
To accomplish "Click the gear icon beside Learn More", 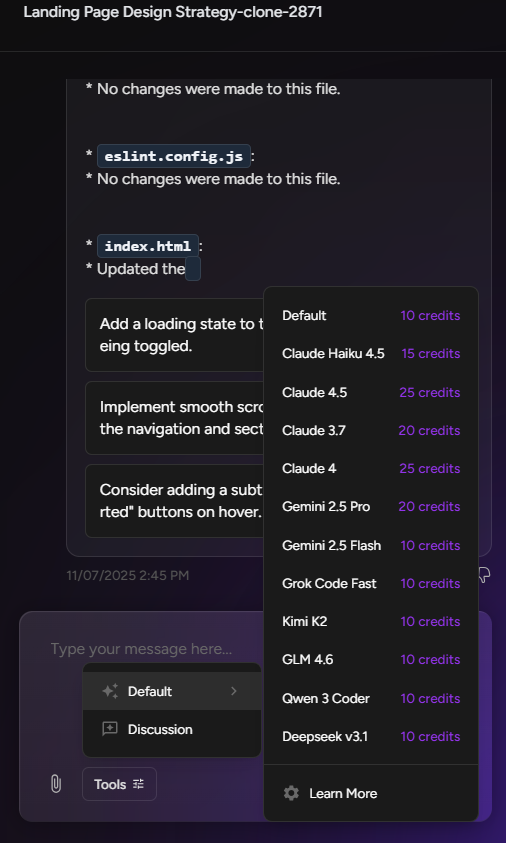I will [291, 793].
